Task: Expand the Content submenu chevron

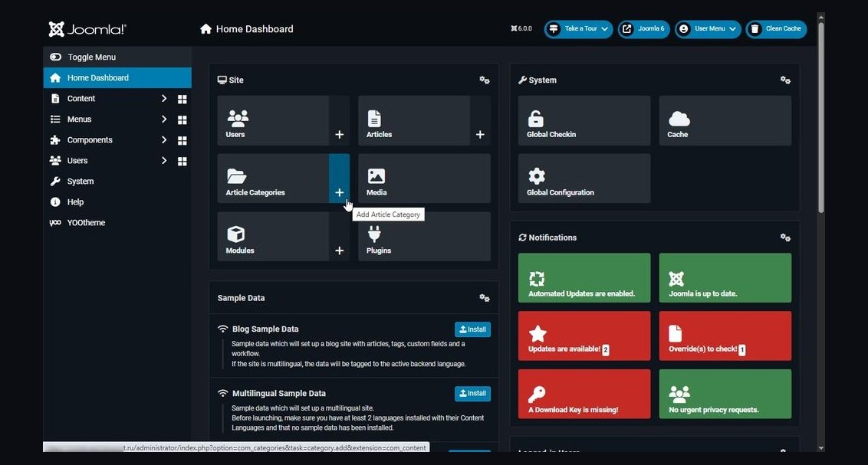Action: 164,98
